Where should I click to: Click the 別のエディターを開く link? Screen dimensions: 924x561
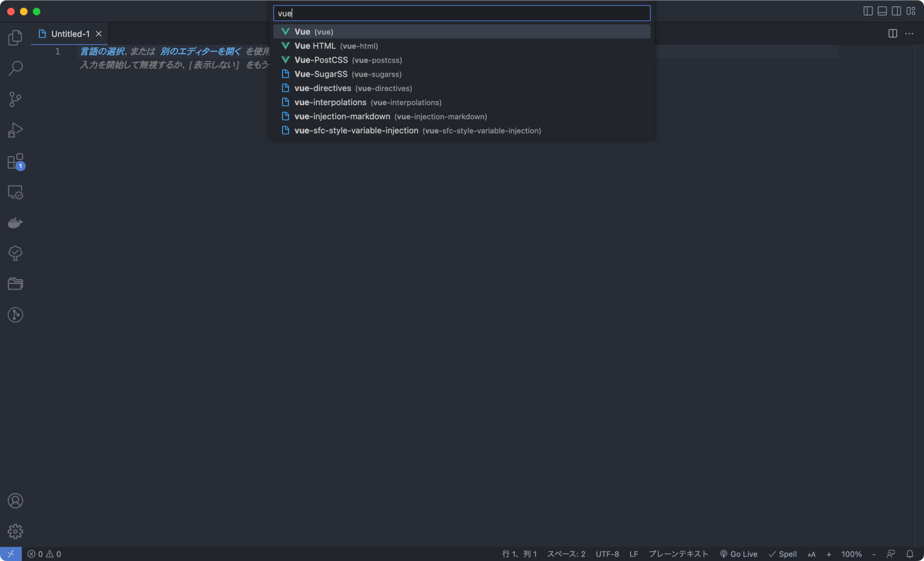coord(201,51)
